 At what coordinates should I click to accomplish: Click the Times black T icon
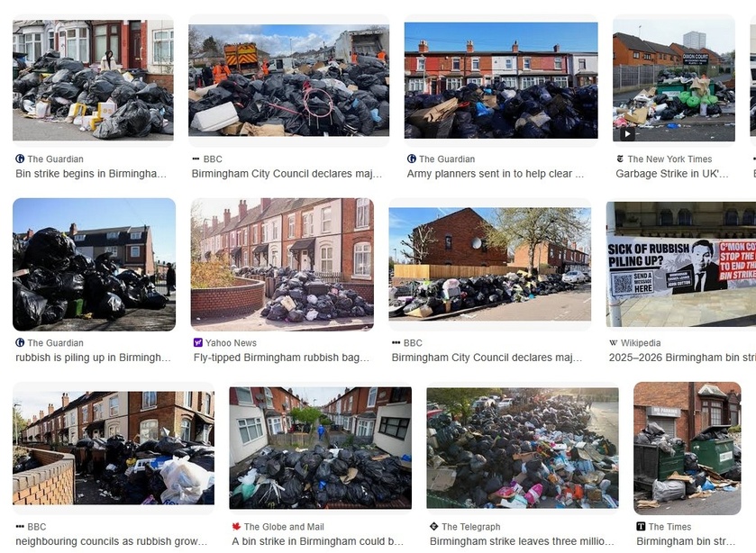pos(641,527)
